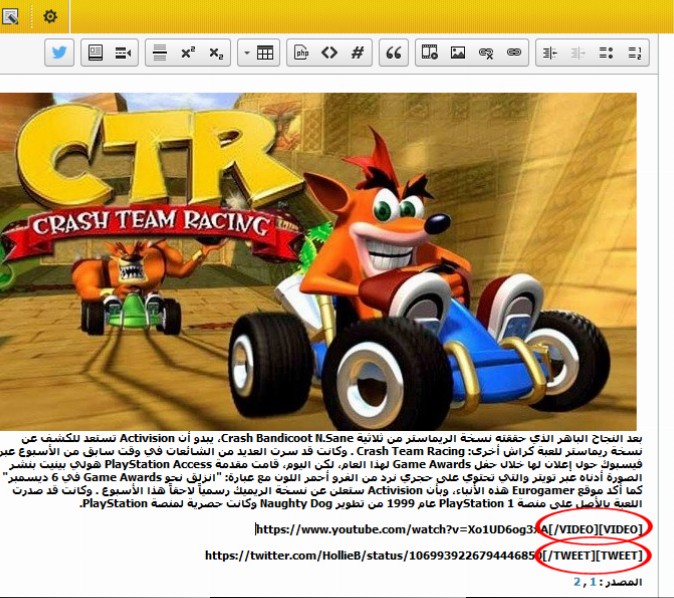
Task: Click the insert media filmstrip icon
Action: pyautogui.click(x=429, y=53)
